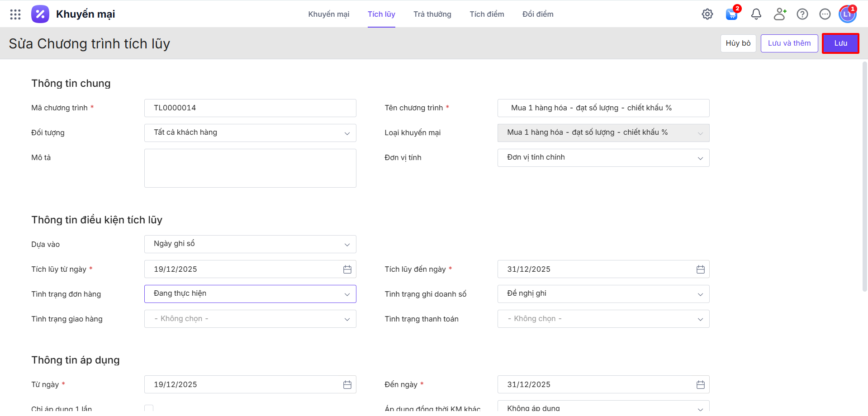Open the chat bubble more icon

[x=825, y=14]
